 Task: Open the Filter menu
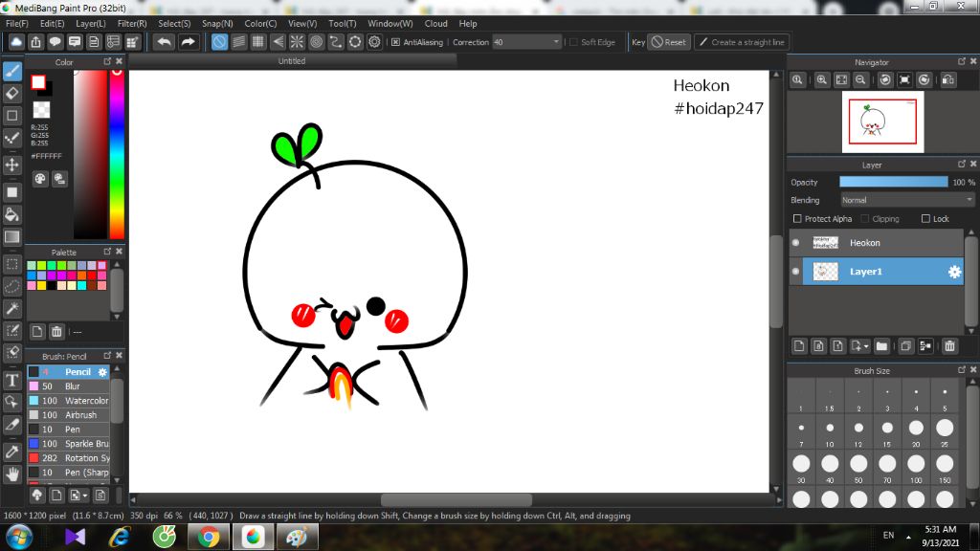[132, 24]
